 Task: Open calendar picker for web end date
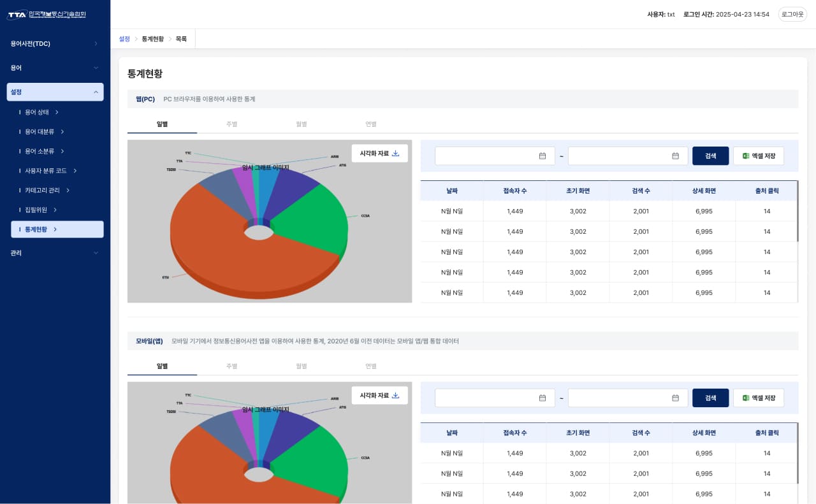click(675, 156)
